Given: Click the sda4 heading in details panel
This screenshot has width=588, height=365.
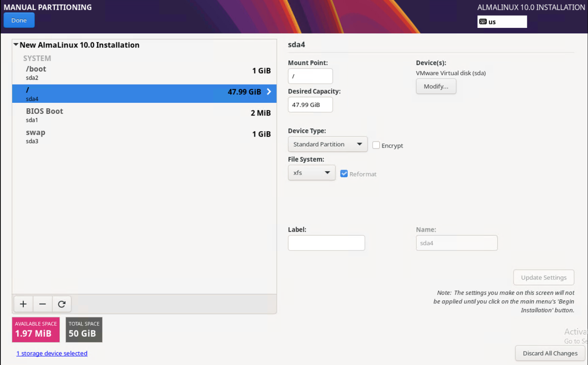Looking at the screenshot, I should point(297,45).
